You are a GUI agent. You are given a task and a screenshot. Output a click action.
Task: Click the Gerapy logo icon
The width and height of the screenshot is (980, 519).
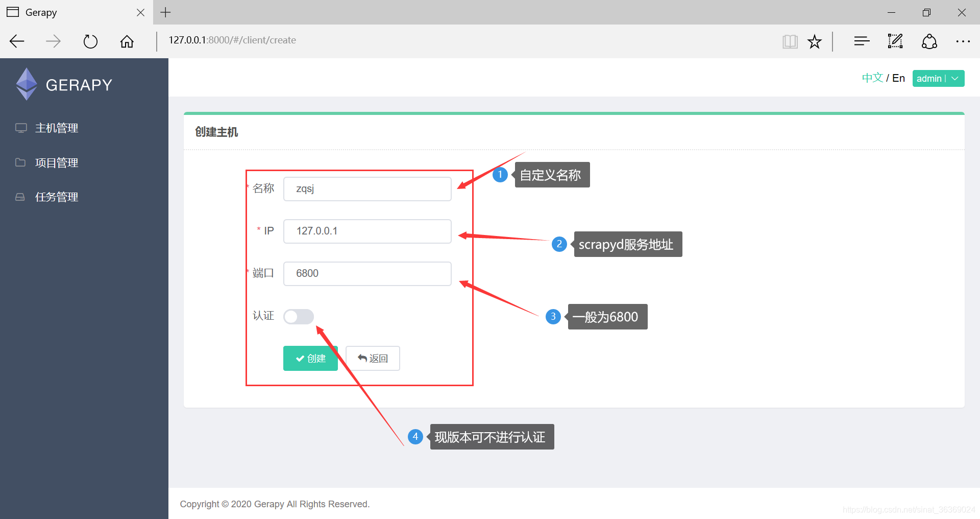27,84
